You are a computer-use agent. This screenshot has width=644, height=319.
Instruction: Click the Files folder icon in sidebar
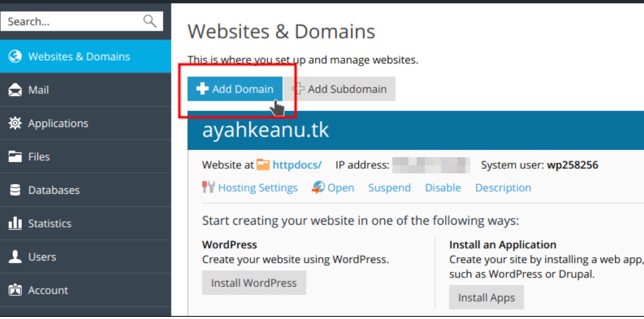tap(15, 157)
